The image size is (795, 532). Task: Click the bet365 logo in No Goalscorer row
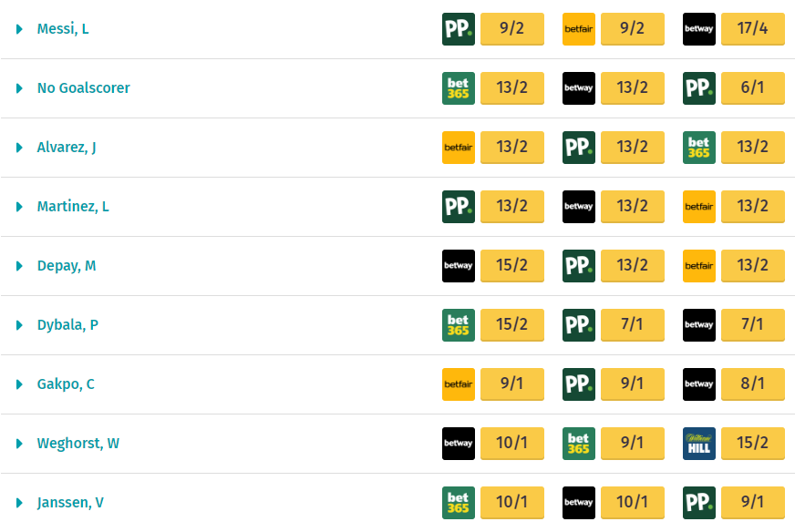coord(458,88)
